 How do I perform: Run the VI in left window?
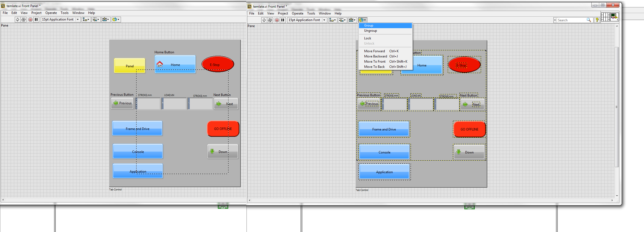17,19
